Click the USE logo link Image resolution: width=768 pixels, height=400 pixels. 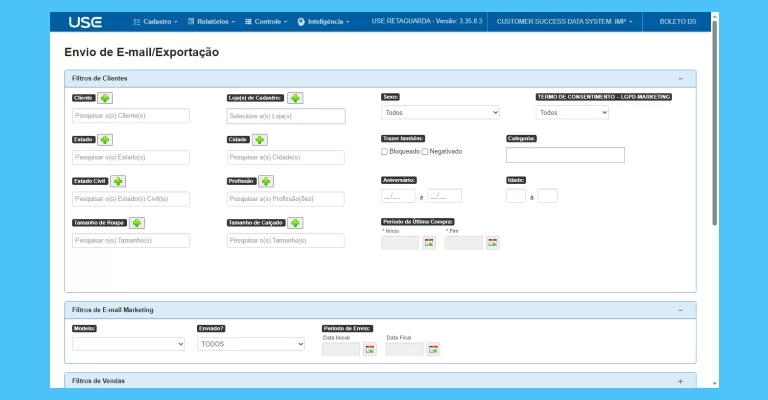[85, 21]
